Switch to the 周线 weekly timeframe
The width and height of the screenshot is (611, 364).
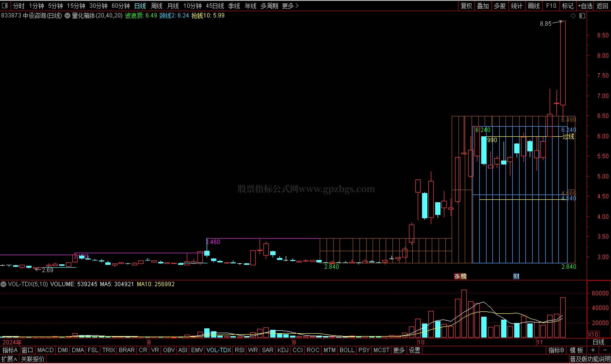click(156, 6)
